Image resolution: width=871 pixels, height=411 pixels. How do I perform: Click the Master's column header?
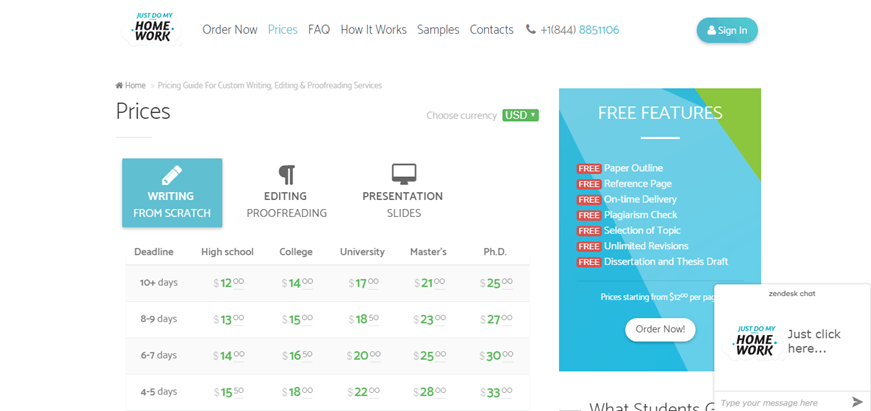coord(428,252)
